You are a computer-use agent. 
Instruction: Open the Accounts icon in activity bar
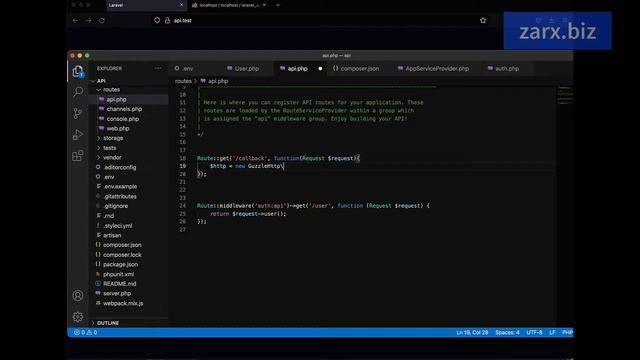coord(78,296)
